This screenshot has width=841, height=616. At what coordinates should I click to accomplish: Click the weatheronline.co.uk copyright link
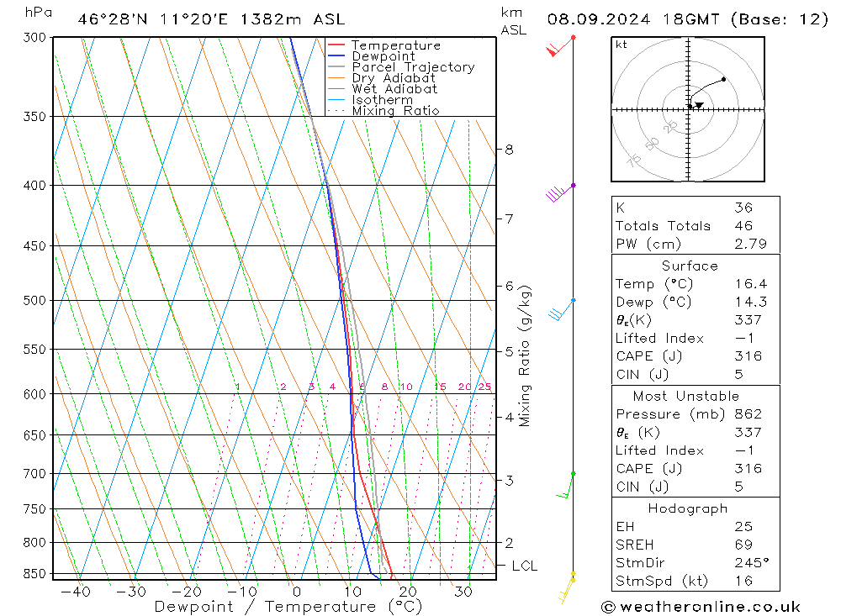pyautogui.click(x=701, y=607)
